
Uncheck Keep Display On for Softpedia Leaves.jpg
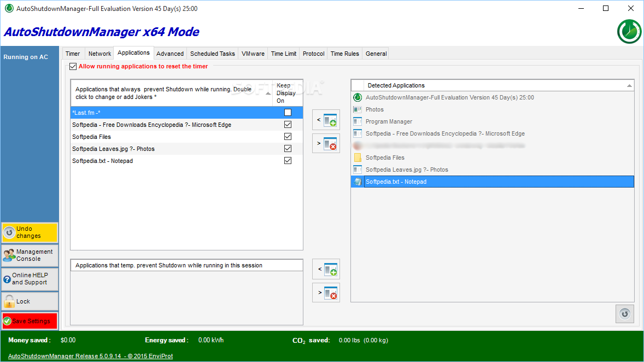tap(288, 148)
